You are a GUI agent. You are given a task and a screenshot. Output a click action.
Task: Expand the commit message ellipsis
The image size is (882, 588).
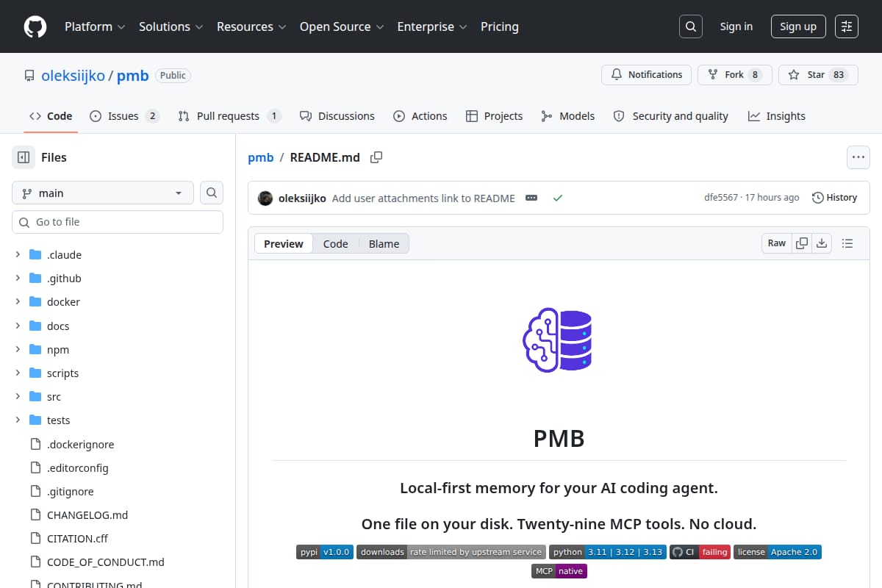click(531, 198)
